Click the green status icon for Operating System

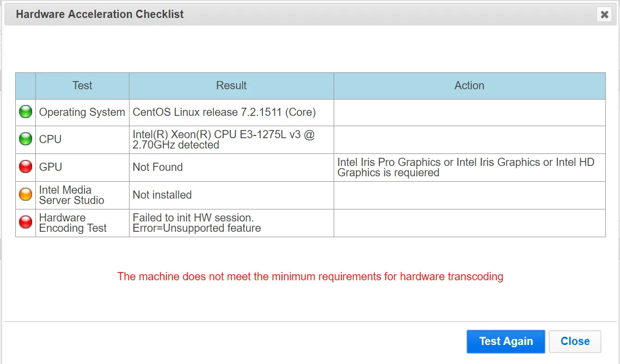26,112
